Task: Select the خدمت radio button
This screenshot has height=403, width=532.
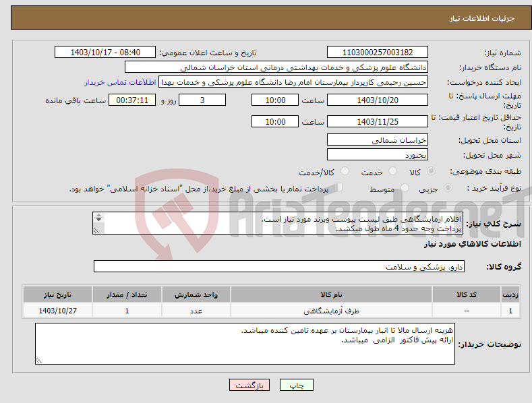Action: (392, 171)
